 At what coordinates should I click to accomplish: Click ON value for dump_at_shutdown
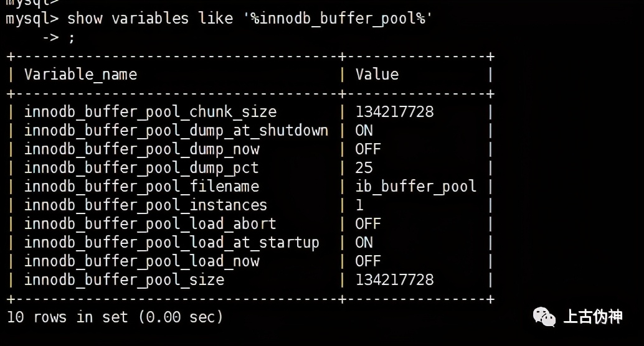tap(364, 131)
